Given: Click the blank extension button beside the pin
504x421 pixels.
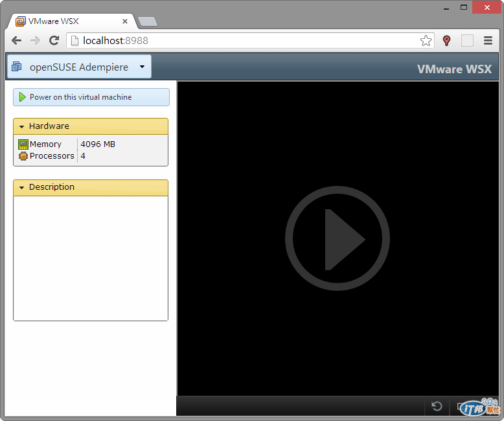Looking at the screenshot, I should point(467,41).
